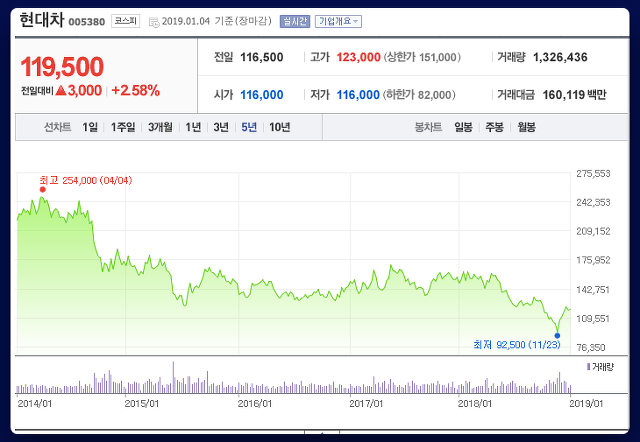Click the red up-triangle change icon
640x442 pixels.
coord(61,90)
